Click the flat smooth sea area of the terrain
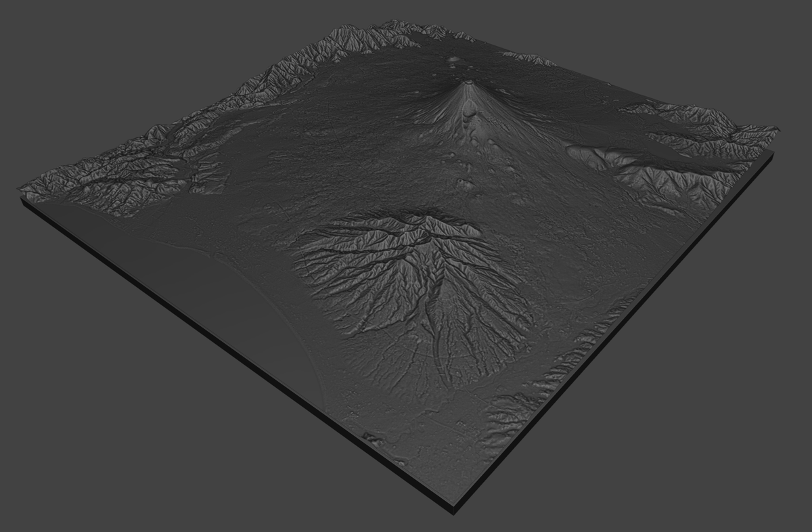 coord(210,294)
